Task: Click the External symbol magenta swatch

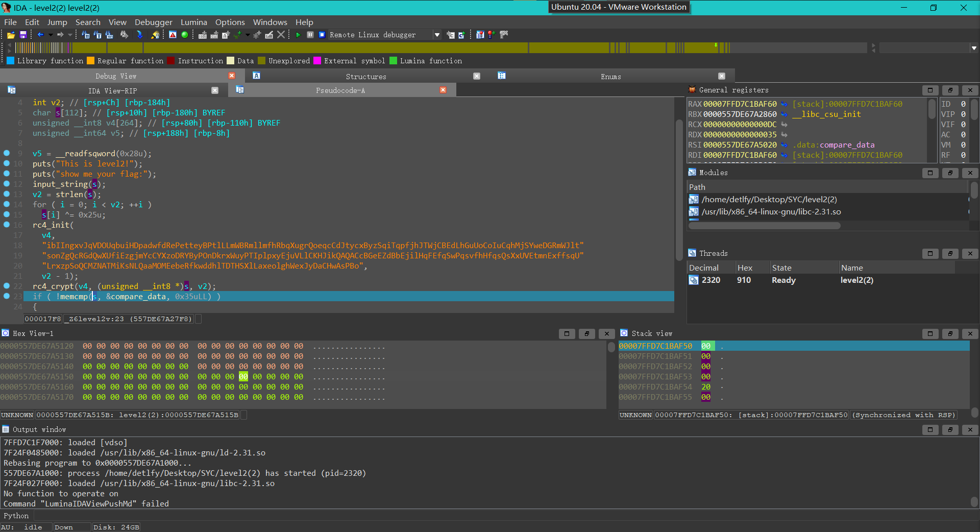Action: pos(317,61)
